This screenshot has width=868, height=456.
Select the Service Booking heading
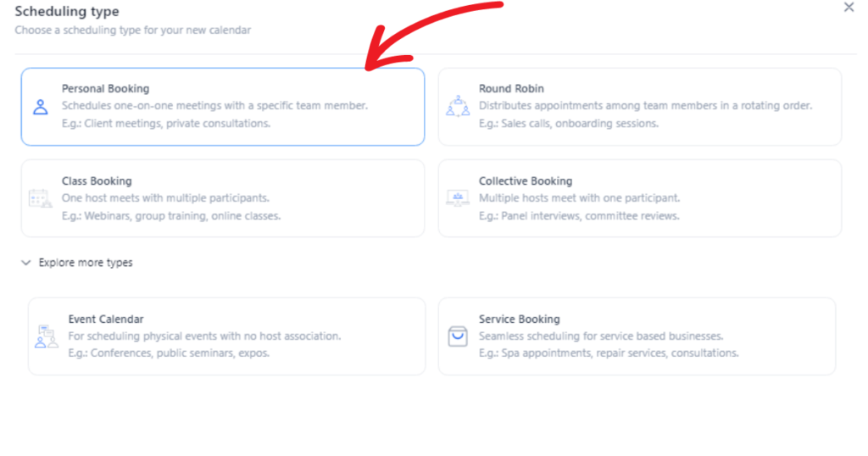pyautogui.click(x=520, y=320)
